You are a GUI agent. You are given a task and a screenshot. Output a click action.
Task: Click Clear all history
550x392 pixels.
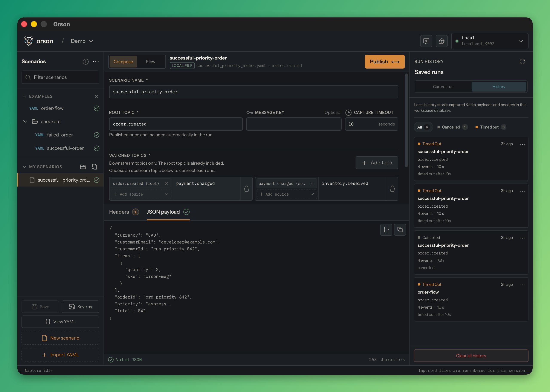point(471,355)
